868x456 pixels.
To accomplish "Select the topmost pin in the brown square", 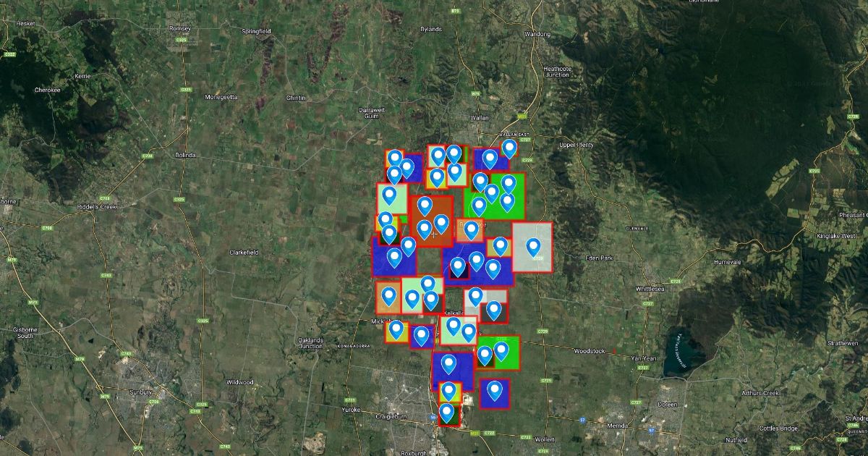I will tap(425, 206).
